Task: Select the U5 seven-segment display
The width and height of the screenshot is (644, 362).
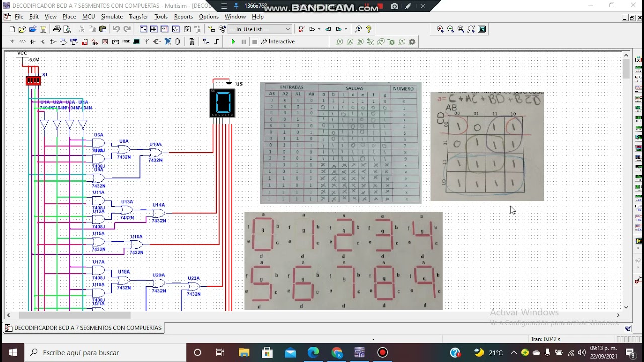Action: [x=222, y=103]
